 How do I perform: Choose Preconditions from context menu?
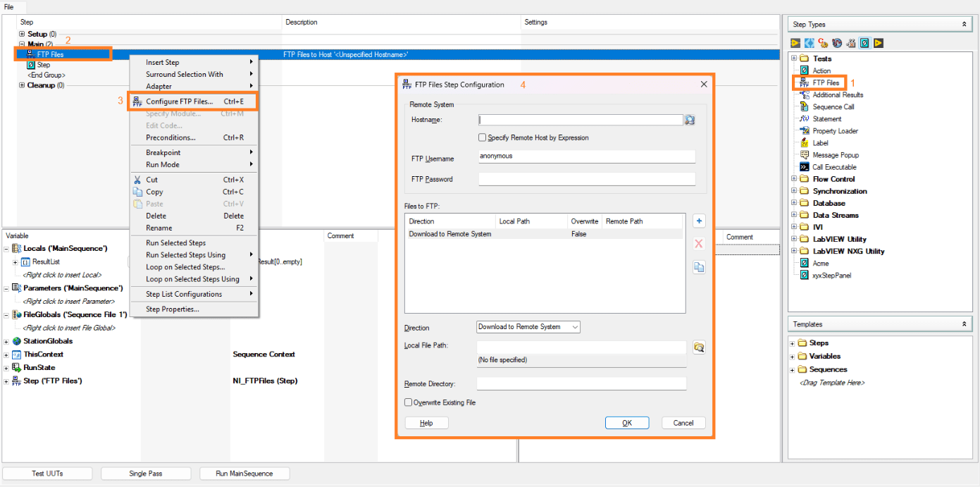coord(194,137)
